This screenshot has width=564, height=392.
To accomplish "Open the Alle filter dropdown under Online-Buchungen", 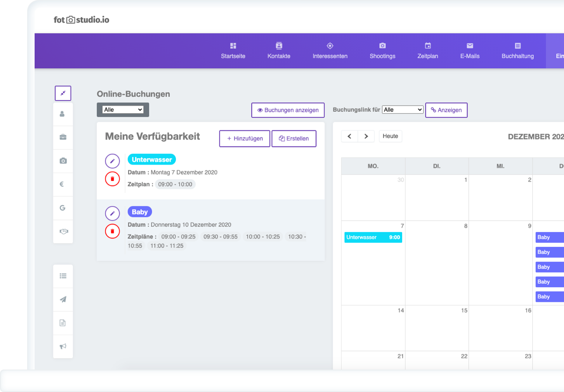I will click(123, 110).
